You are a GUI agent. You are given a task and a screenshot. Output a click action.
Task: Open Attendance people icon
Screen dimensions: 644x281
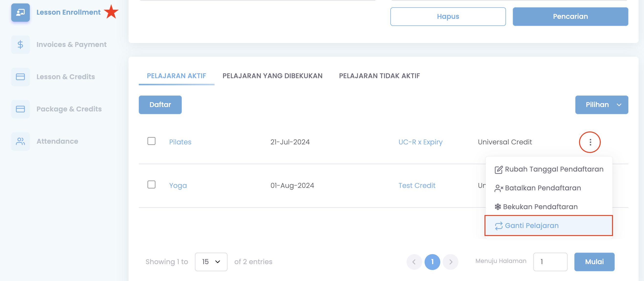click(x=20, y=141)
